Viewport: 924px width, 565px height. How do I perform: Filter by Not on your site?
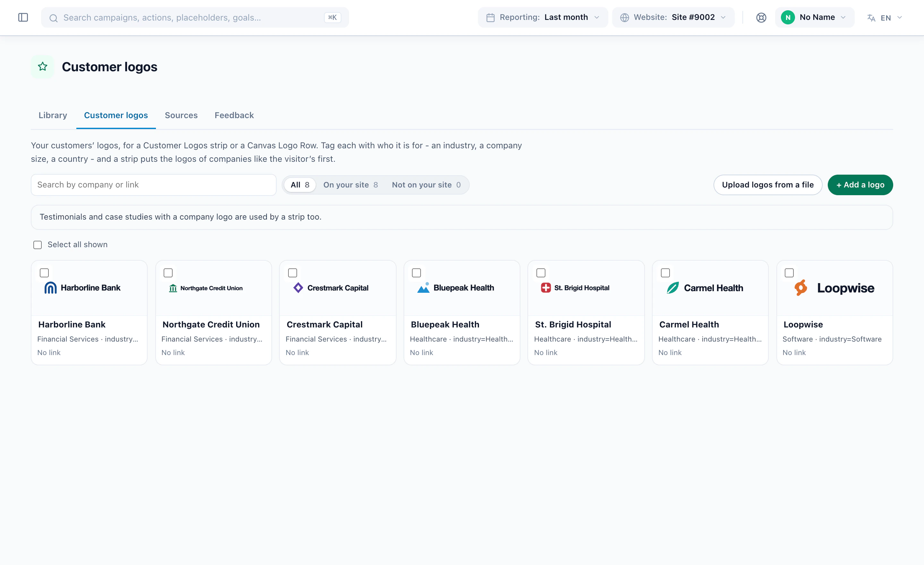[426, 185]
